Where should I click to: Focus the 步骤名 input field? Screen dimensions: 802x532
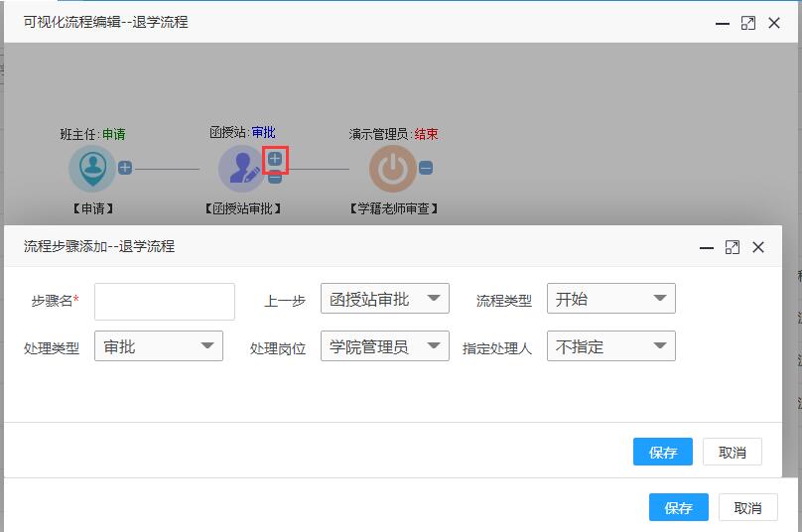click(165, 301)
